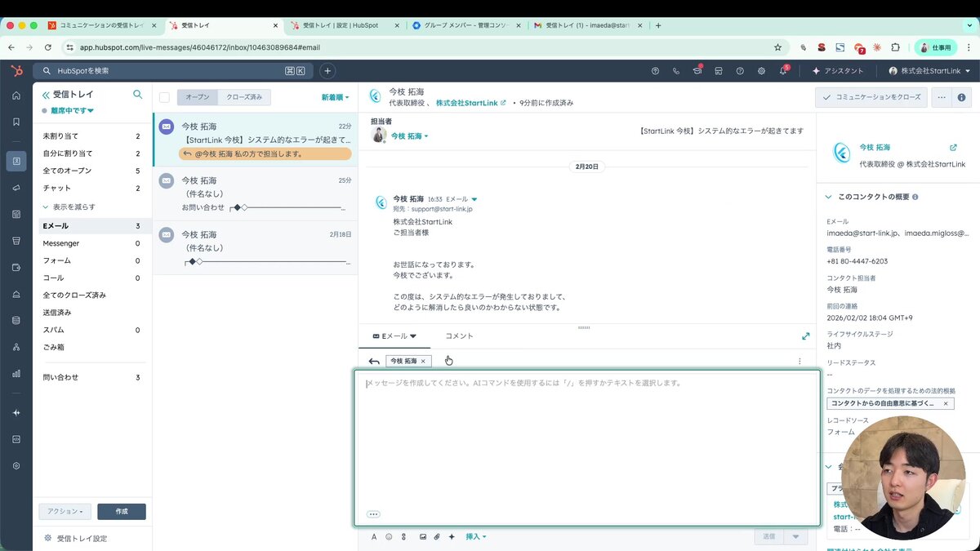Viewport: 980px width, 551px height.
Task: Tick the select-all conversations checkbox
Action: pyautogui.click(x=165, y=96)
